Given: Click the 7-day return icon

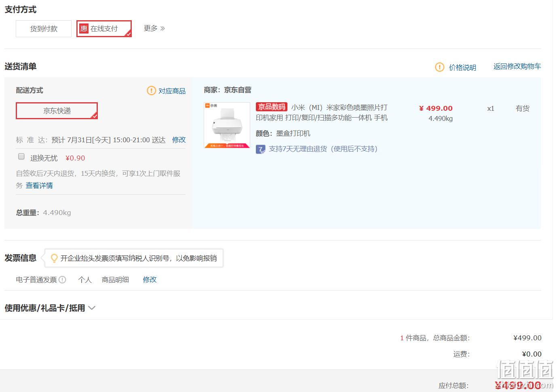Looking at the screenshot, I should click(261, 150).
